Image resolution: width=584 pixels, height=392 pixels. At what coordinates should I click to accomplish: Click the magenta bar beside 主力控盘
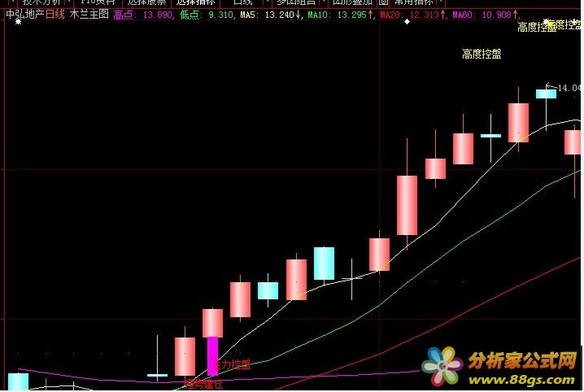(x=212, y=356)
